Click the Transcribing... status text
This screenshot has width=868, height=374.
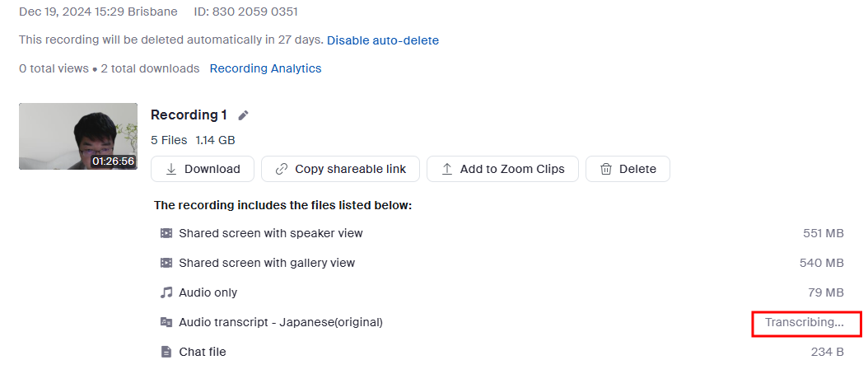(x=805, y=322)
